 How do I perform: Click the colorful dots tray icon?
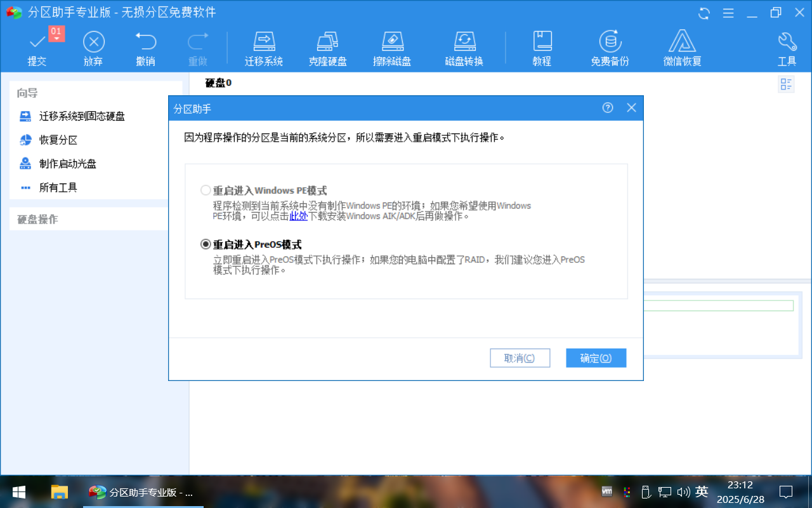[627, 491]
